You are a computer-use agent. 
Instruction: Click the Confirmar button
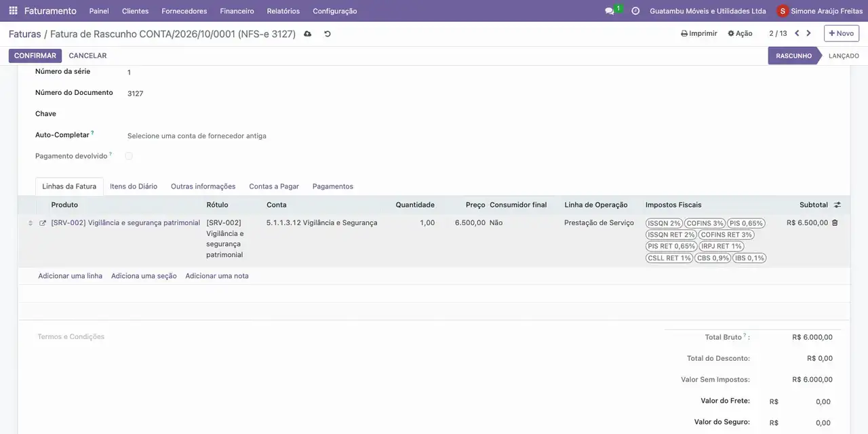click(35, 56)
